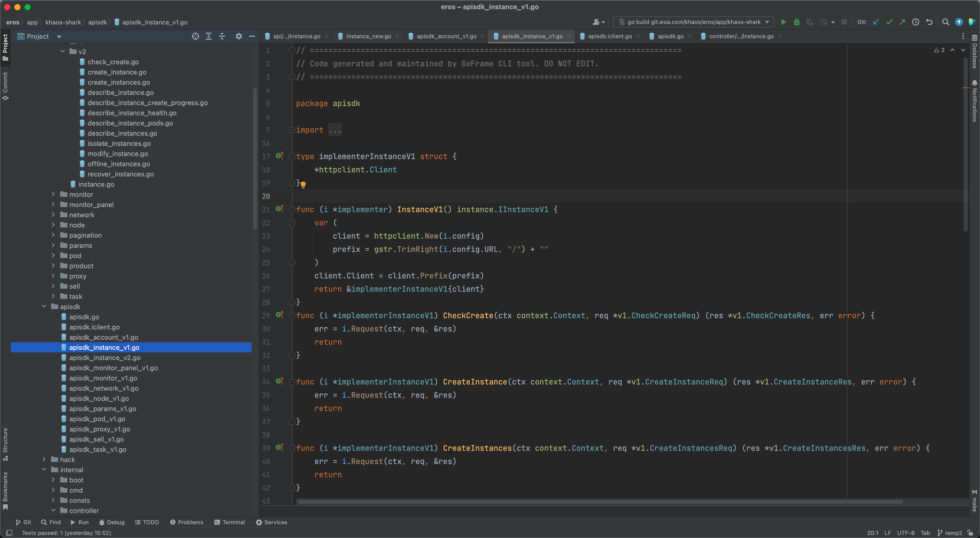Click the green Run button in toolbar
980x538 pixels.
click(783, 22)
